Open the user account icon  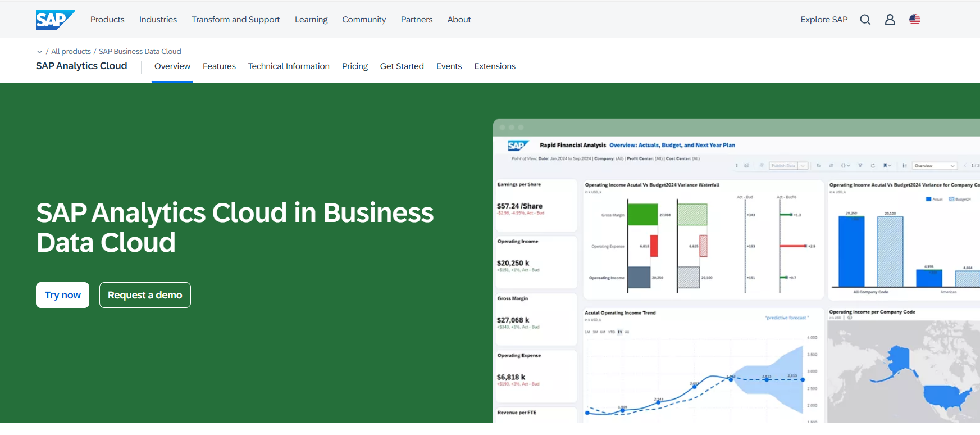890,20
